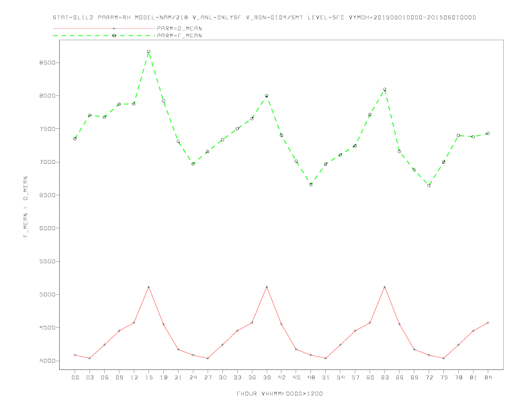
Task: Select the O_MEAN peak marker at hour 63
Action: point(385,287)
